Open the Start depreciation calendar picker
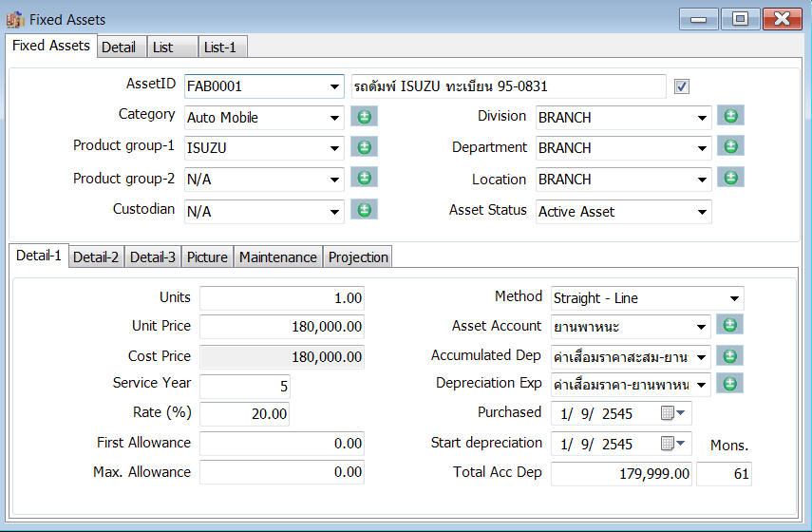812x532 pixels. click(x=672, y=444)
